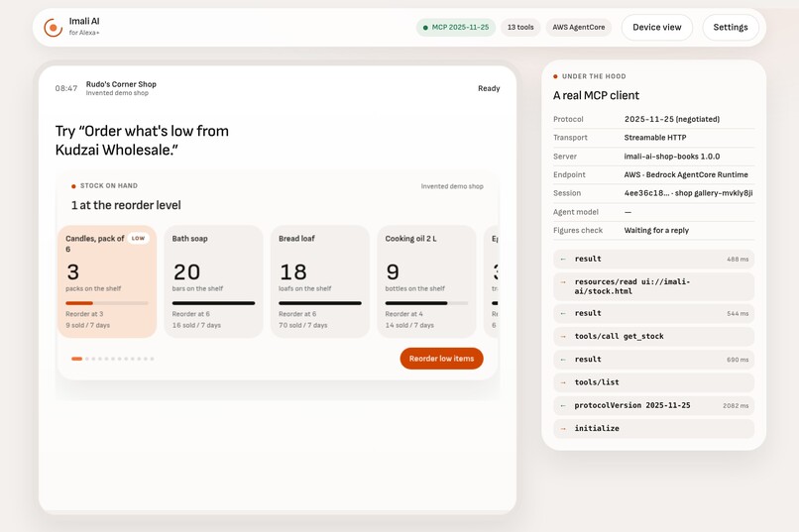This screenshot has width=799, height=532.
Task: Click the Bath soap stock level bar
Action: click(x=213, y=303)
